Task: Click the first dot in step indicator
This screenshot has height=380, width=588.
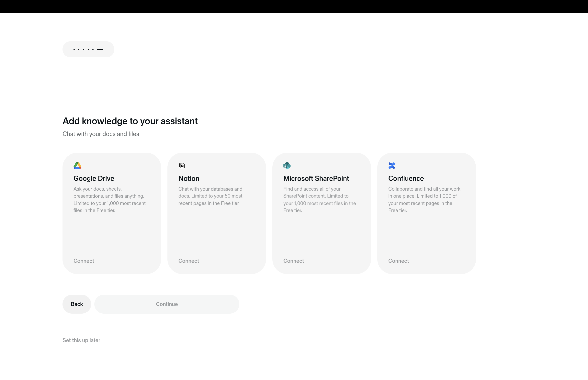Action: pos(74,49)
